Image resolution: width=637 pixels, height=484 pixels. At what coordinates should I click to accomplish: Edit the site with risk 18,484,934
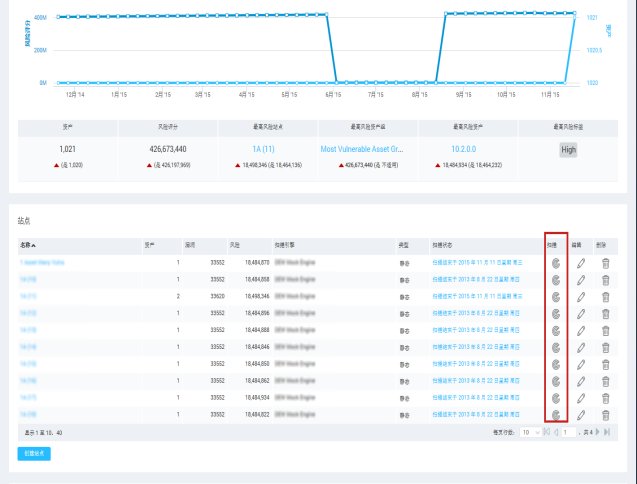click(x=580, y=397)
